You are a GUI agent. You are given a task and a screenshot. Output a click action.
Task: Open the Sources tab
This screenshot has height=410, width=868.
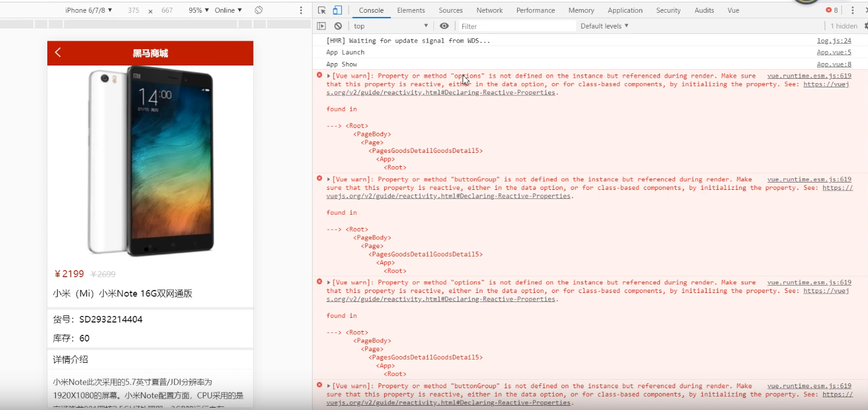pyautogui.click(x=450, y=10)
